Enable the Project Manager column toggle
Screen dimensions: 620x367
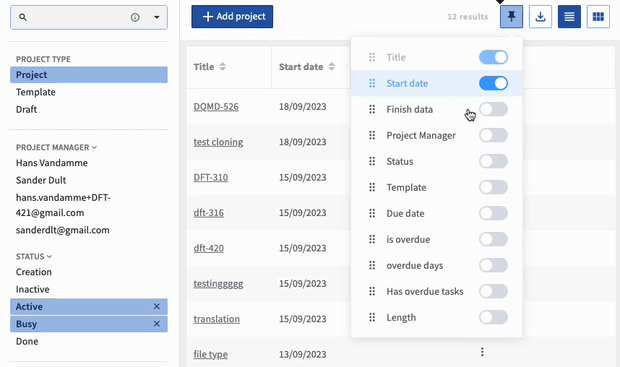[493, 135]
